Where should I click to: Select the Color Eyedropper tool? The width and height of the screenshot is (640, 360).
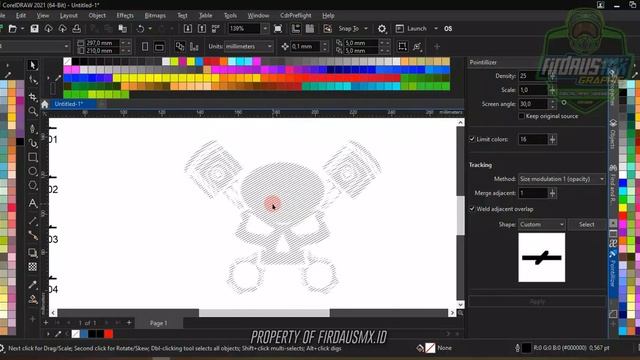[x=33, y=284]
